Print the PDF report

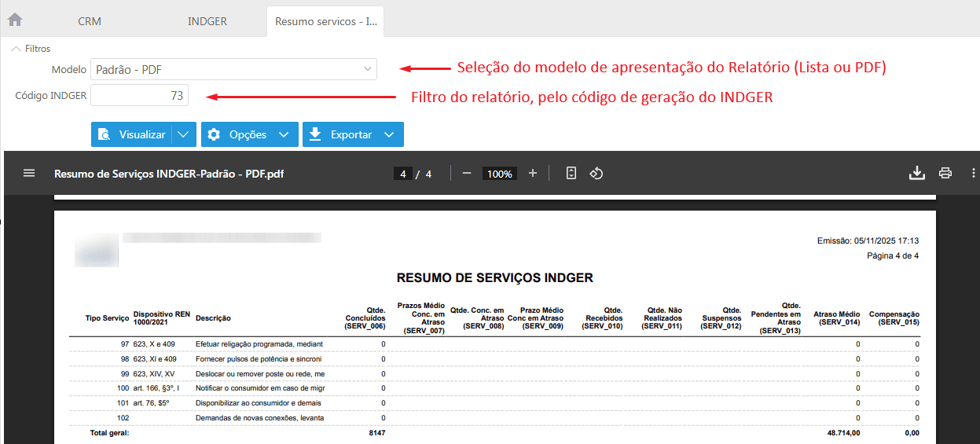click(945, 173)
